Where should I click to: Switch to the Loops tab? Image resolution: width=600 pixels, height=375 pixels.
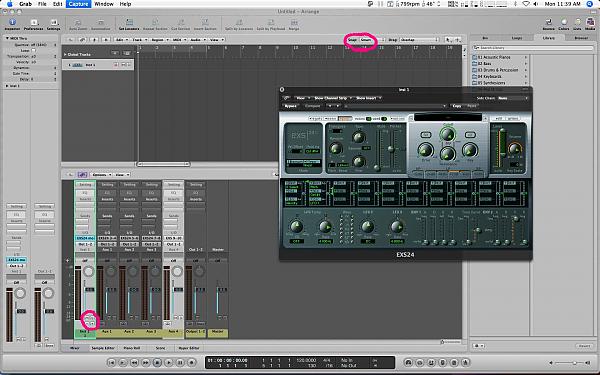517,38
